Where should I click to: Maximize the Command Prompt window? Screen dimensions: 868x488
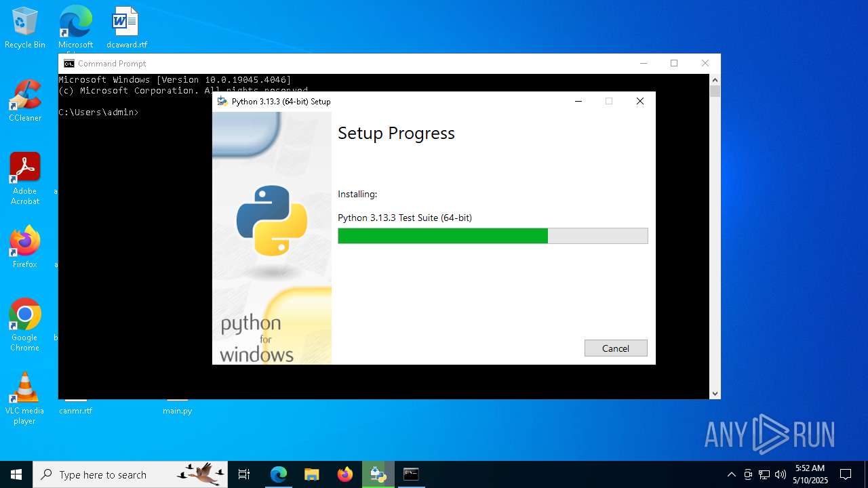[674, 63]
